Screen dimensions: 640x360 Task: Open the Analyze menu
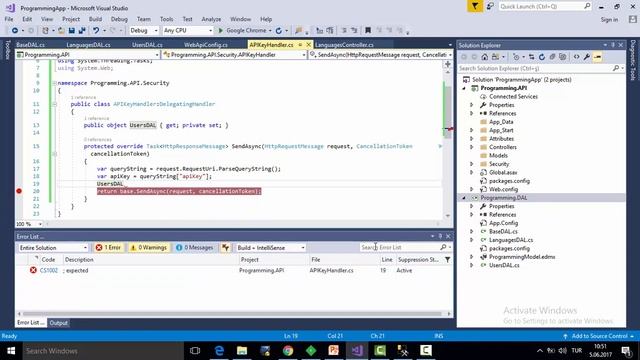(x=211, y=19)
